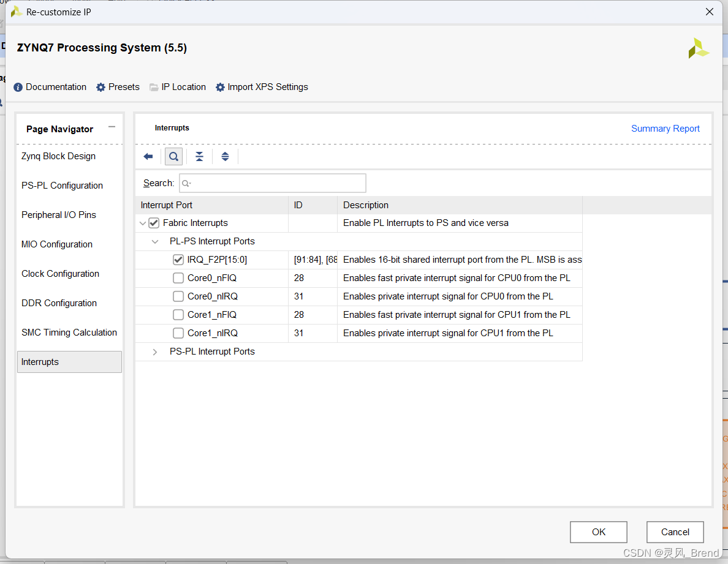Screen dimensions: 728x564
Task: Click Import XPS Settings gear
Action: click(x=220, y=87)
